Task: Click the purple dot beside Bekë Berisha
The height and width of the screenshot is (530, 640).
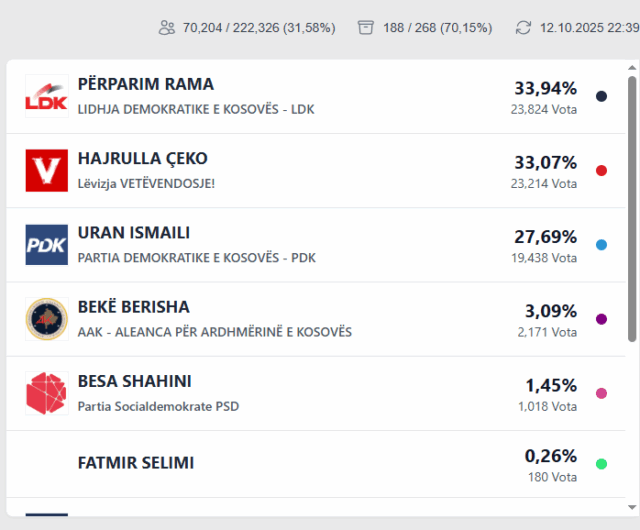Action: (601, 319)
